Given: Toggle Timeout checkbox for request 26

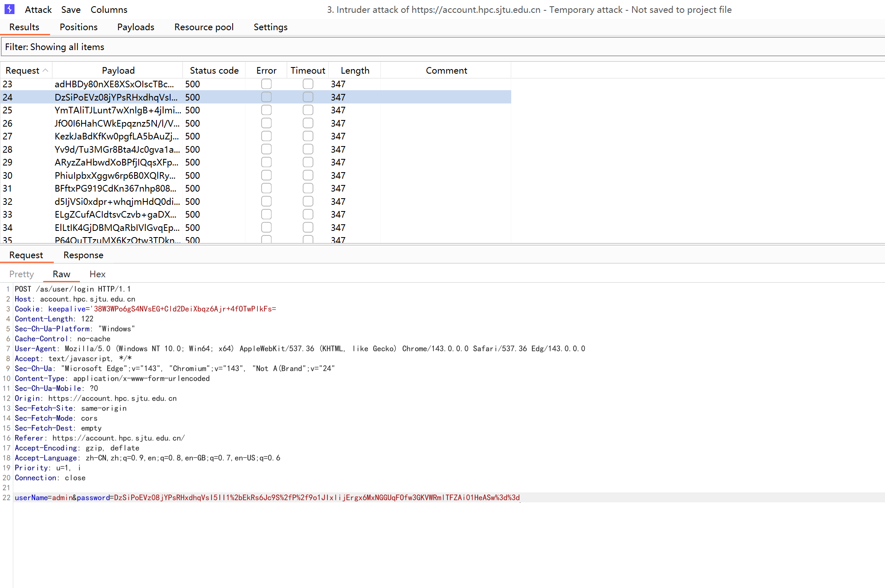Looking at the screenshot, I should [308, 123].
